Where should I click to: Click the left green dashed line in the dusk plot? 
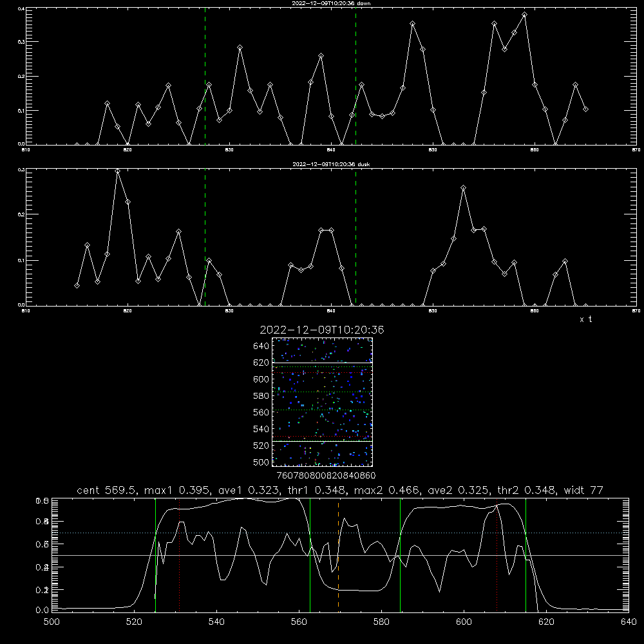tap(205, 237)
